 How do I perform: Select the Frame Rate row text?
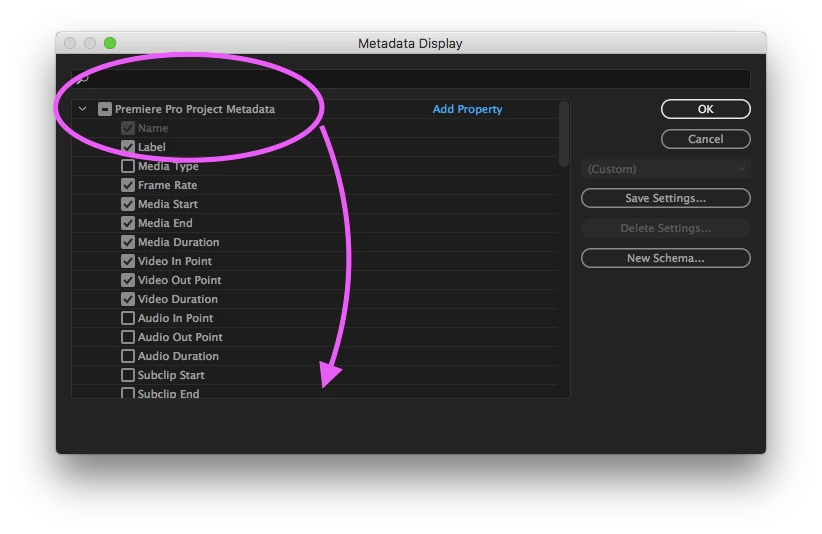(x=167, y=185)
